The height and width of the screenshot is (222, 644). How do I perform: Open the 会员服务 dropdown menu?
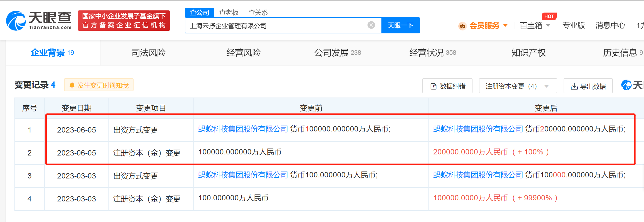click(488, 25)
